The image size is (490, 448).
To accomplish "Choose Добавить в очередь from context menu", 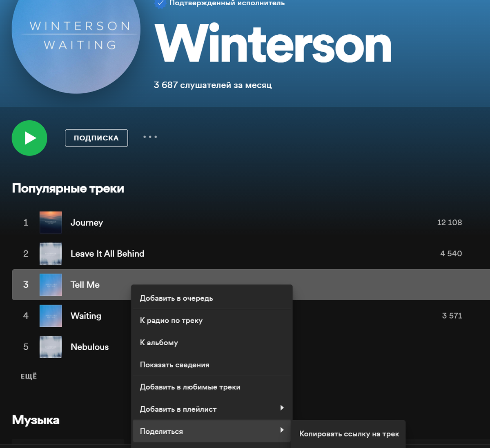I will tap(212, 298).
